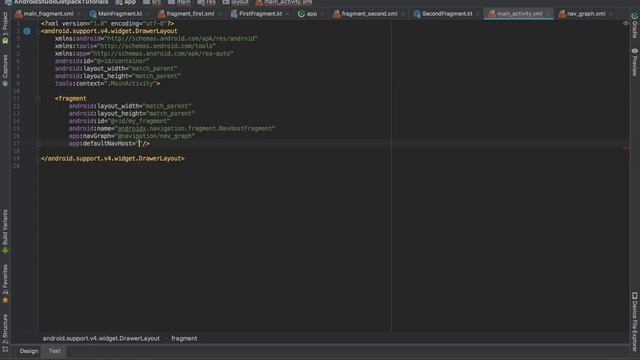Click the red error stripe mark on the scrollbar
This screenshot has height=360, width=640.
[x=627, y=148]
